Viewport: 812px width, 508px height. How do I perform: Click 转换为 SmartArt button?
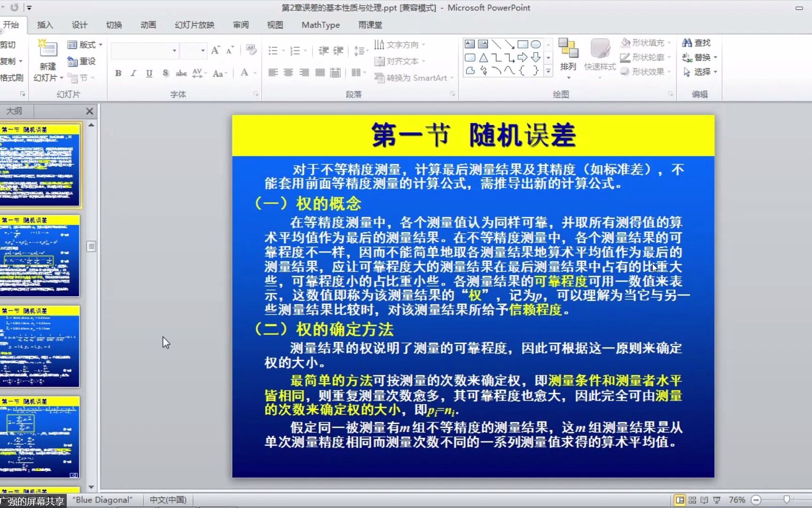click(414, 78)
